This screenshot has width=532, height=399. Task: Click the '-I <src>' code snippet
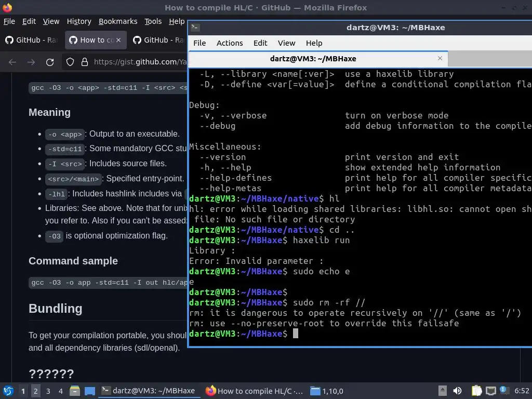65,164
